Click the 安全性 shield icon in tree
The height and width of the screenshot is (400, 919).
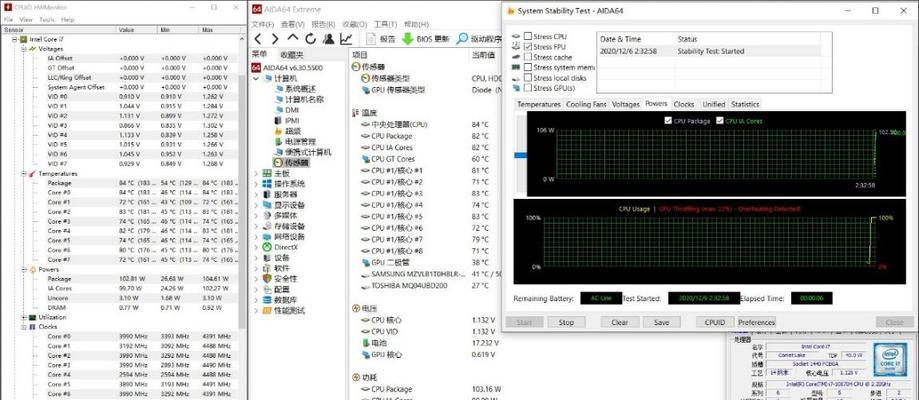[267, 279]
